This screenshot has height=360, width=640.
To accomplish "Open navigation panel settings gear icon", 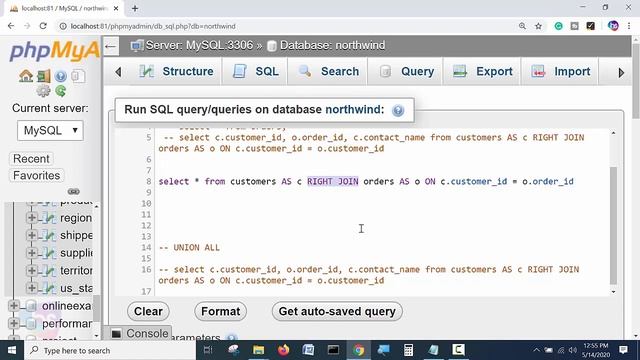I will click(43, 91).
